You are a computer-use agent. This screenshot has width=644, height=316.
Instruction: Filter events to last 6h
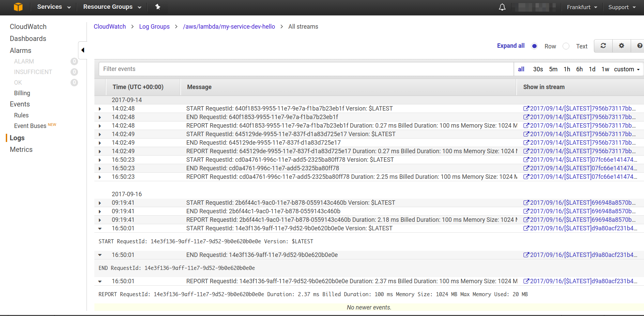580,69
